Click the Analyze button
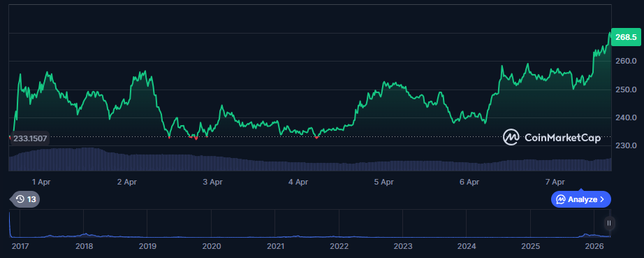This screenshot has height=258, width=644. pyautogui.click(x=580, y=199)
